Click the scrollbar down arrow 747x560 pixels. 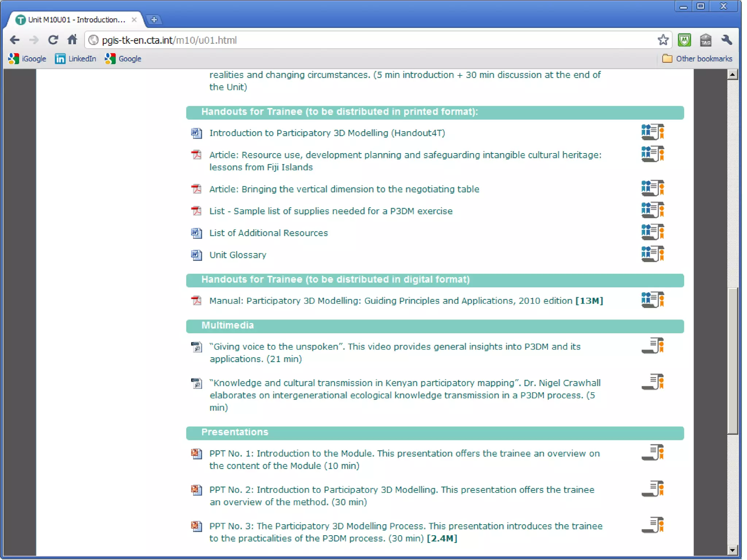tap(732, 550)
